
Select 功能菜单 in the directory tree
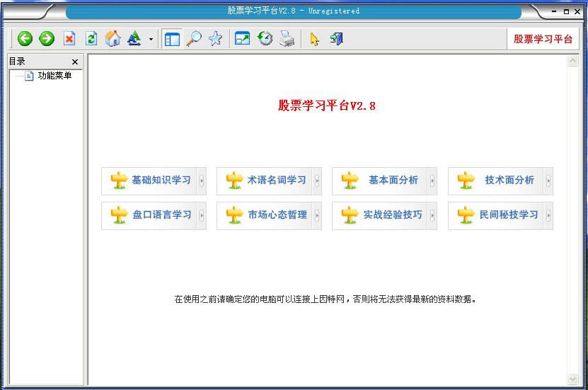(54, 76)
